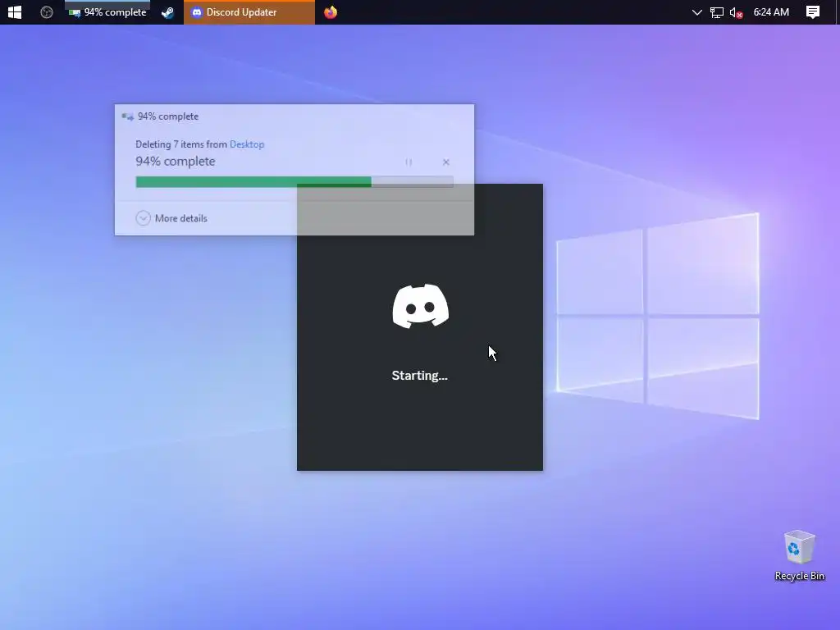
Task: Click the green deletion progress bar
Action: click(x=294, y=182)
